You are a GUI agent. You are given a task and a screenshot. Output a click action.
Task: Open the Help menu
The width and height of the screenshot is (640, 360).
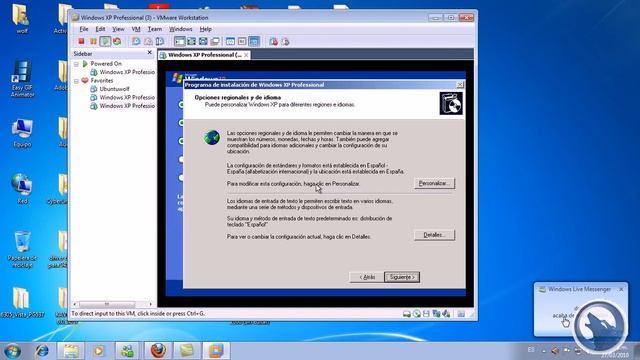(x=205, y=29)
